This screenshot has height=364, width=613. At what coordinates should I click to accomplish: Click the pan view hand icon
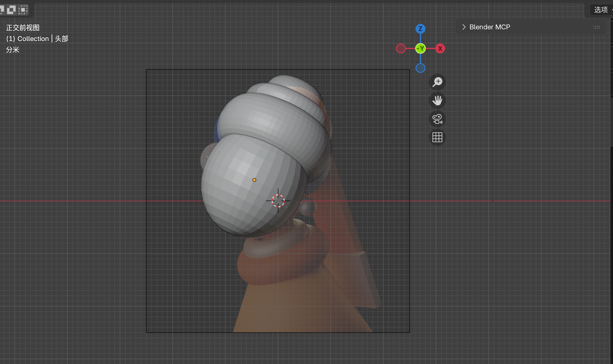pos(437,100)
